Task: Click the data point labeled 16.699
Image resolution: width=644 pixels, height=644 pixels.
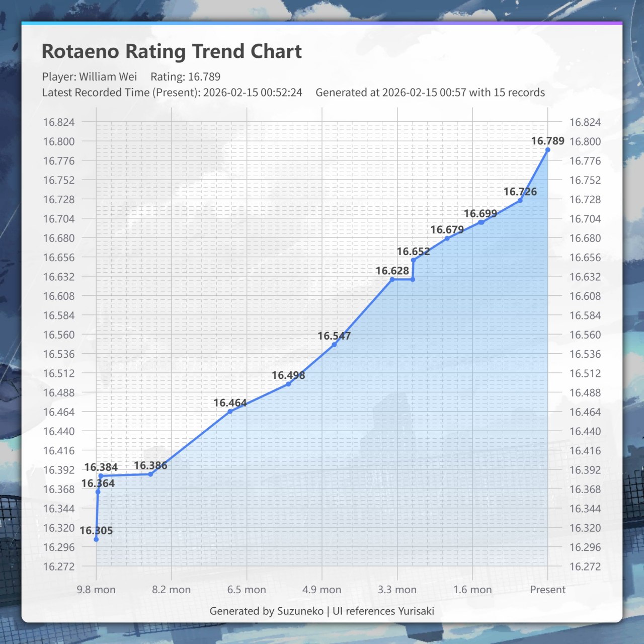Action: [481, 222]
